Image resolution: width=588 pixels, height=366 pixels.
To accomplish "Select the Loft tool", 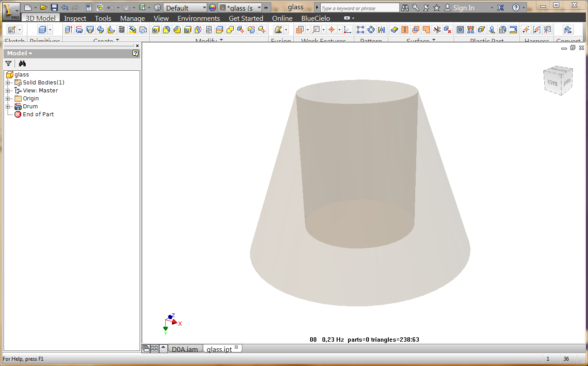I will (x=90, y=30).
